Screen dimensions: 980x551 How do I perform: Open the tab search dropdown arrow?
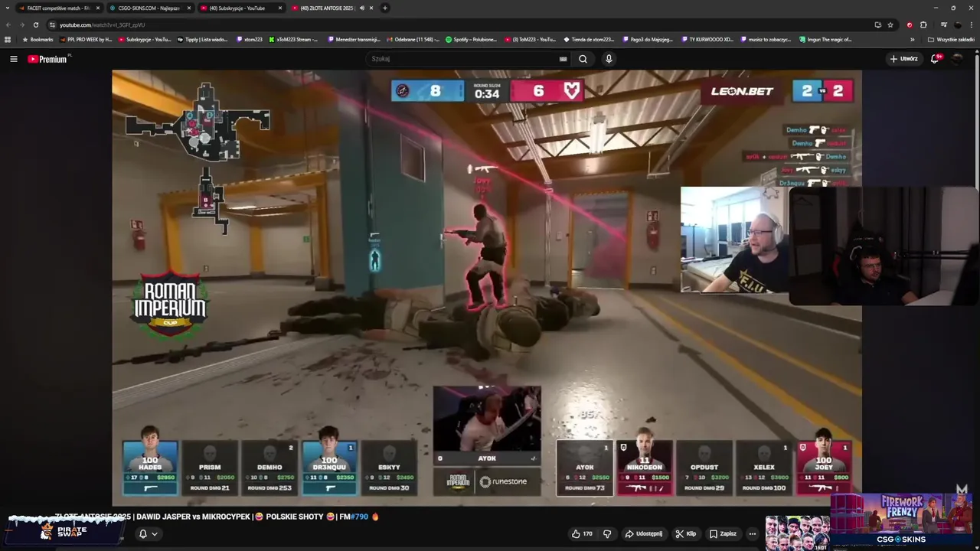(7, 8)
